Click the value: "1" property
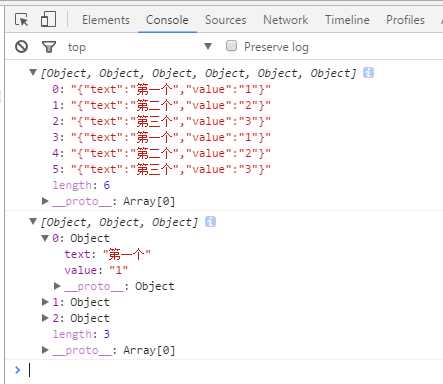 (x=96, y=270)
